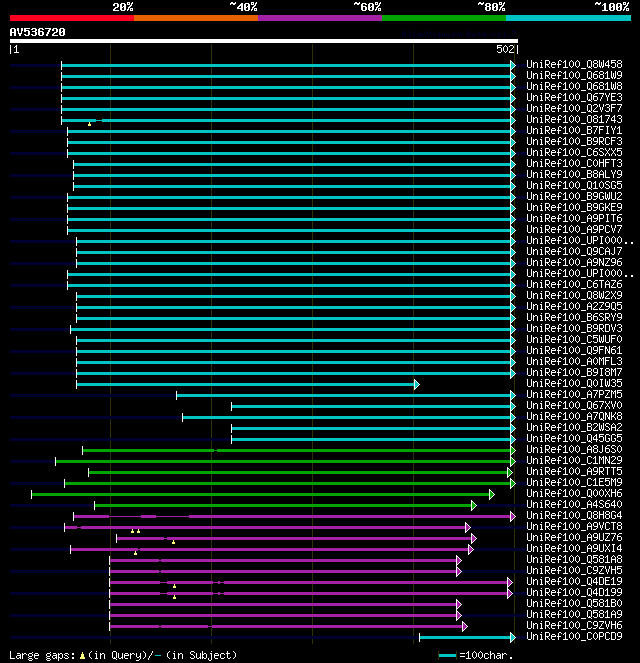
Task: Click the green ~80% identity legend segment
Action: coord(444,18)
